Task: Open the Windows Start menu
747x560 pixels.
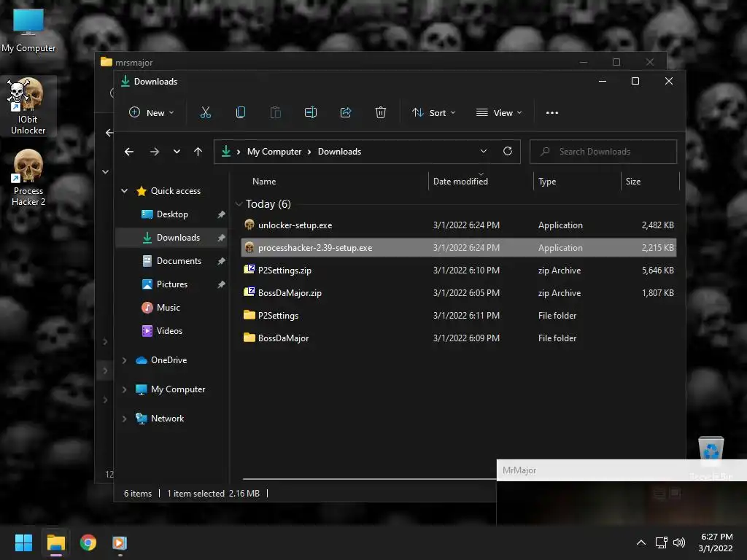Action: [x=23, y=542]
